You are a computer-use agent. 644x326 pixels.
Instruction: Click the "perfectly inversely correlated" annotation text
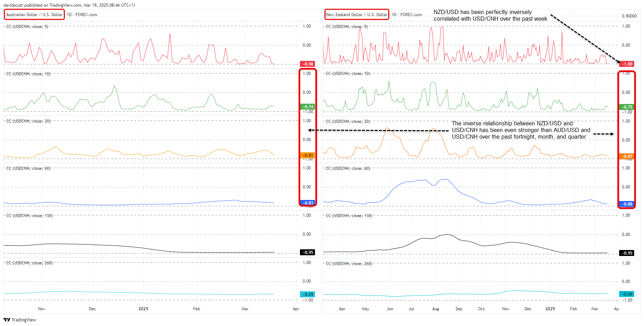pos(490,15)
